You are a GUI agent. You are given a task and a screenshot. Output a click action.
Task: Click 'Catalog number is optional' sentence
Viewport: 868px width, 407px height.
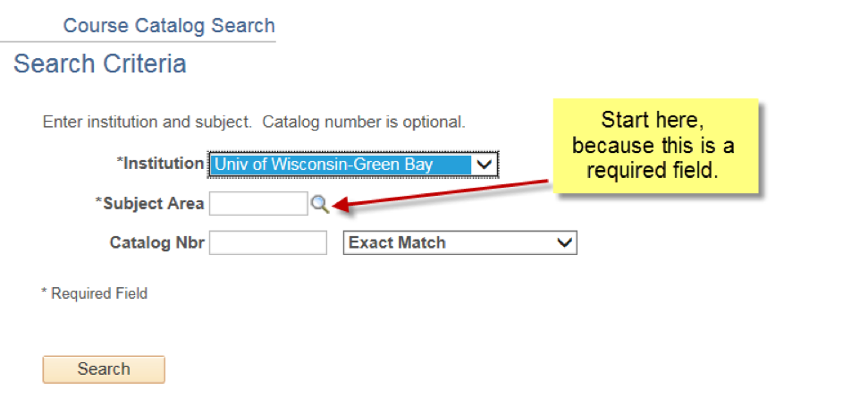(364, 123)
